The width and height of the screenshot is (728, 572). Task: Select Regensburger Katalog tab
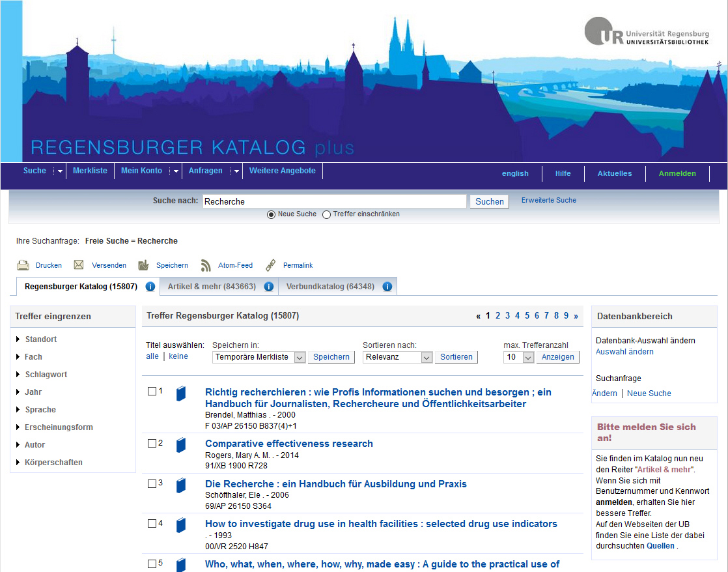click(81, 287)
